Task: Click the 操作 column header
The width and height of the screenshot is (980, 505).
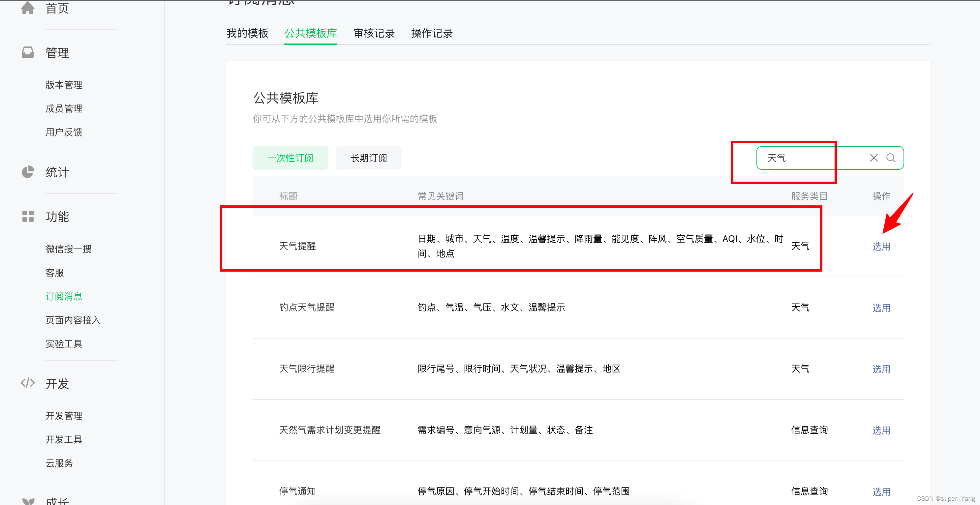Action: click(x=881, y=196)
